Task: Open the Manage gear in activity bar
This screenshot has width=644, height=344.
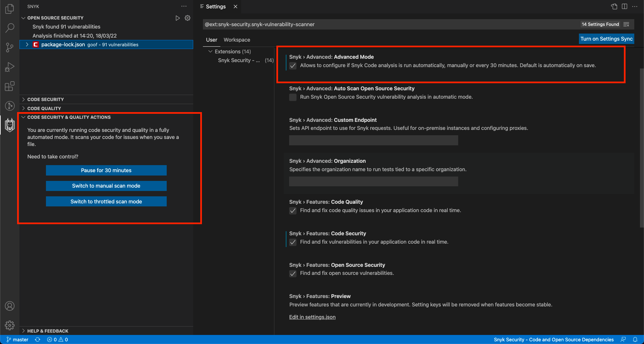Action: pos(10,325)
